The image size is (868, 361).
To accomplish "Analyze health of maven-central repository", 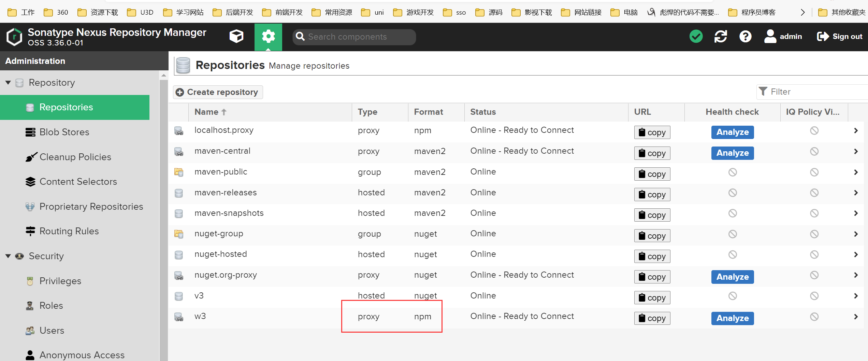I will point(733,153).
